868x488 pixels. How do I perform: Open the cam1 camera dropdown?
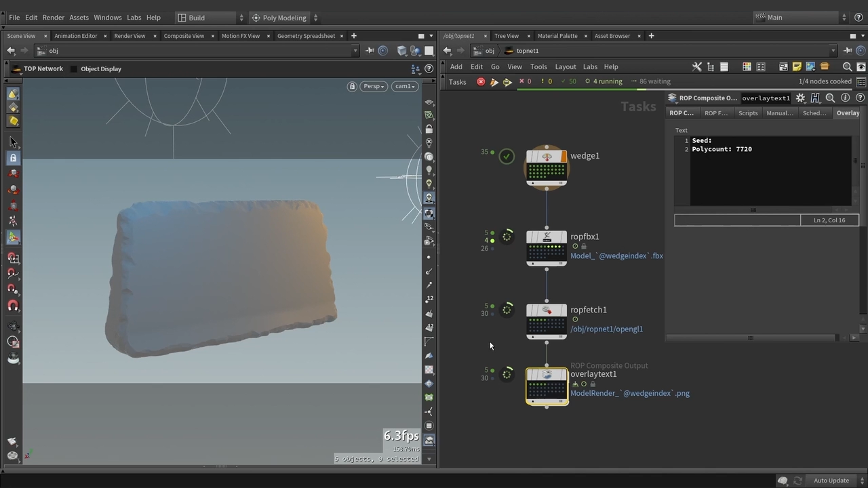[x=405, y=86]
